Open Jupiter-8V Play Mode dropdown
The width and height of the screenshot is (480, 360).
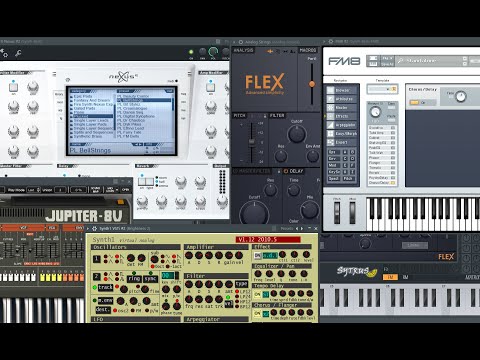[x=33, y=190]
